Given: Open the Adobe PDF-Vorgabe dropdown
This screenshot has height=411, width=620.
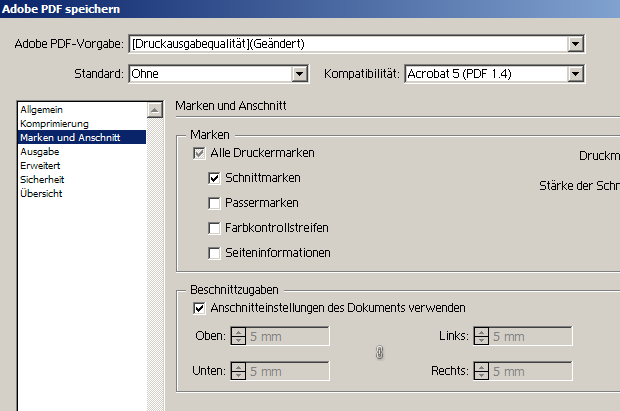Looking at the screenshot, I should point(575,44).
